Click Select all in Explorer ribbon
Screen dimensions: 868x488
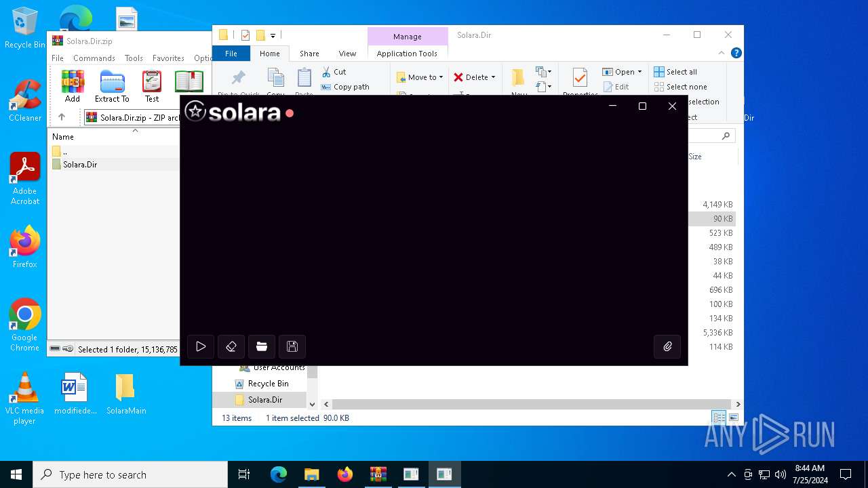[675, 72]
